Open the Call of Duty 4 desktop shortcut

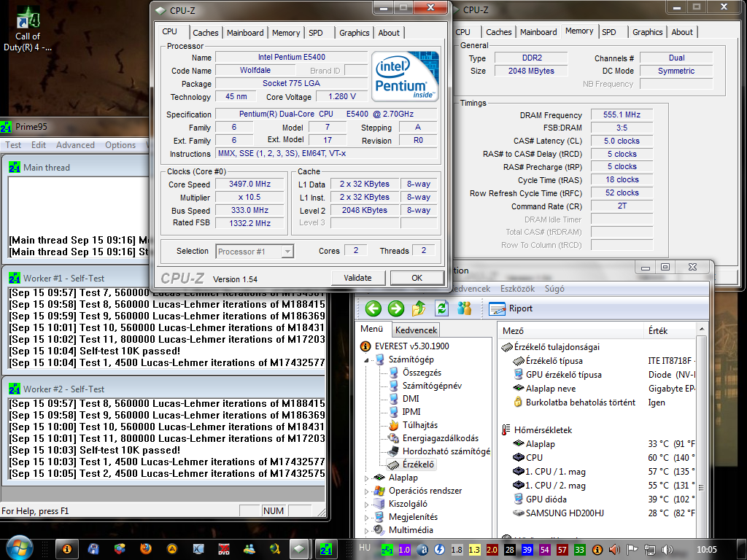28,29
